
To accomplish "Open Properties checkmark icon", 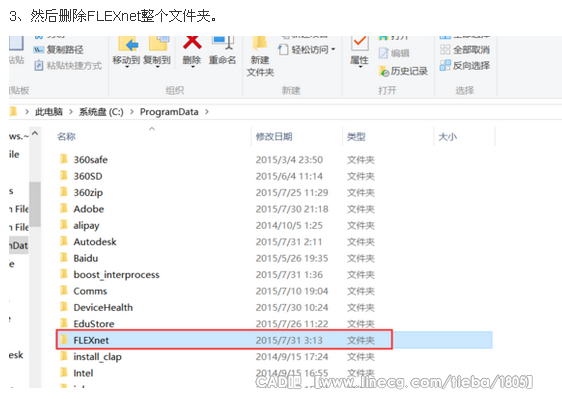I will (x=359, y=43).
